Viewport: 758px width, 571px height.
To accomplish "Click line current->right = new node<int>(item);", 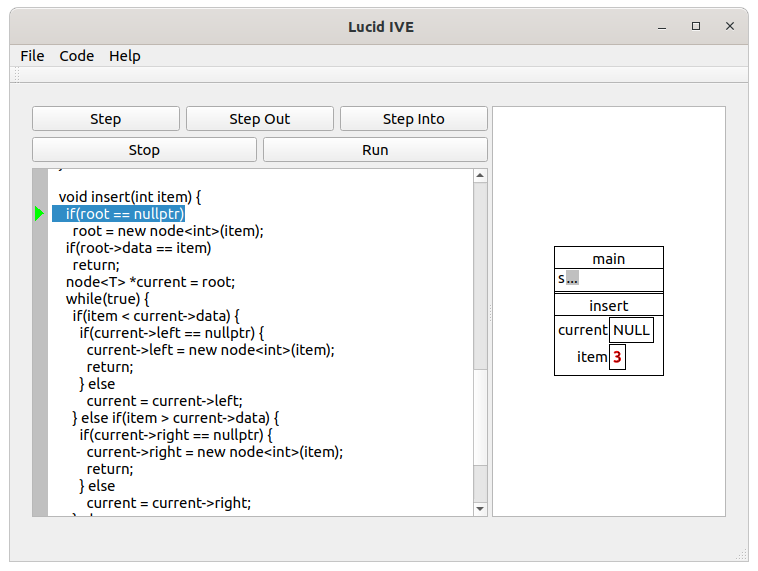I will coord(215,452).
